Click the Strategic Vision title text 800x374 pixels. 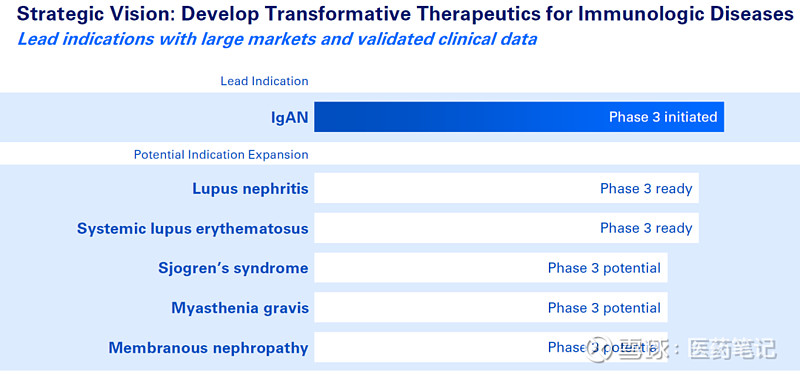coord(405,14)
